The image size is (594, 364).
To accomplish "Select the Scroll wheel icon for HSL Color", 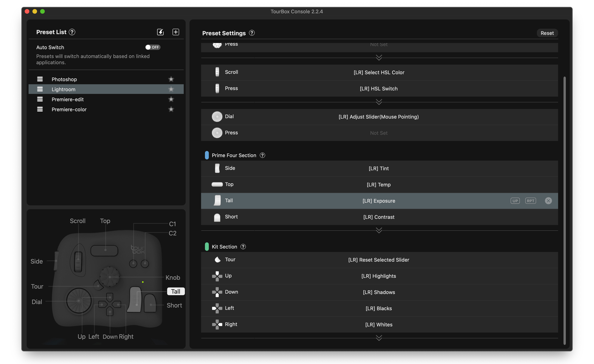I will pos(217,72).
